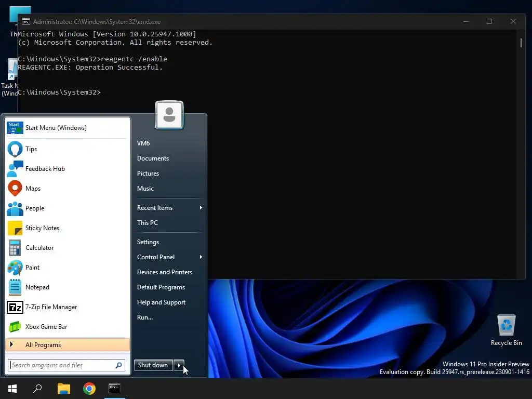Launch Google Chrome from taskbar
This screenshot has width=532, height=399.
[x=89, y=389]
